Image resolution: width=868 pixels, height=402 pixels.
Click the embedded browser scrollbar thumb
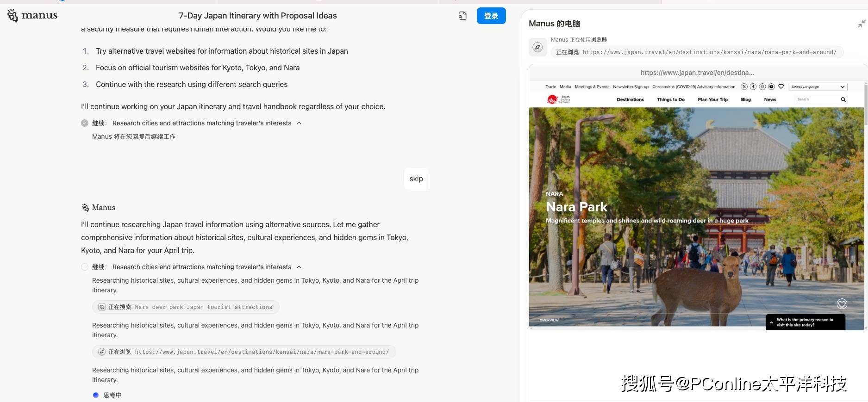point(866,105)
